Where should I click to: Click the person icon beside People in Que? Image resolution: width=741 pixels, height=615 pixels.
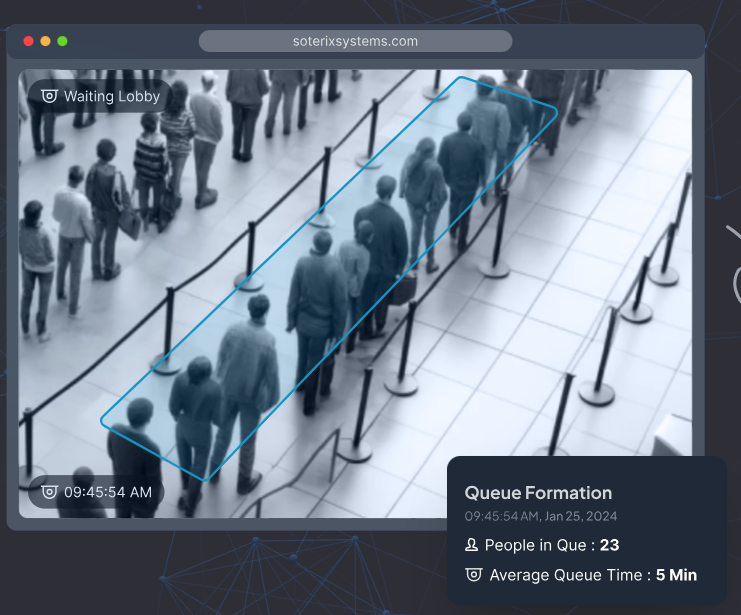(472, 546)
